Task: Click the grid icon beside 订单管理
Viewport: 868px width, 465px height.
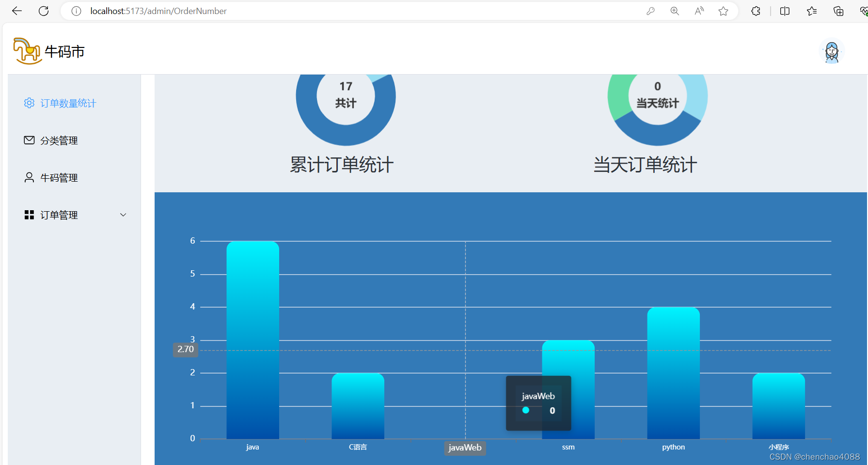Action: (x=29, y=215)
